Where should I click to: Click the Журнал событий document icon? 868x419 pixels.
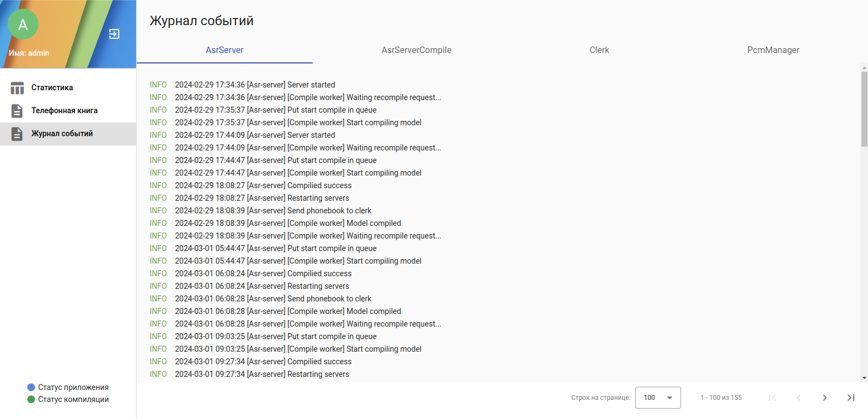[17, 134]
